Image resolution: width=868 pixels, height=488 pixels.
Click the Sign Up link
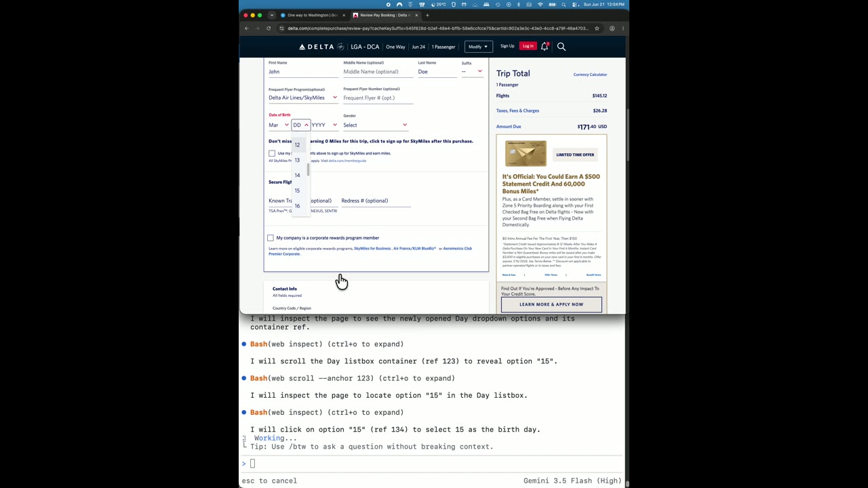[507, 46]
